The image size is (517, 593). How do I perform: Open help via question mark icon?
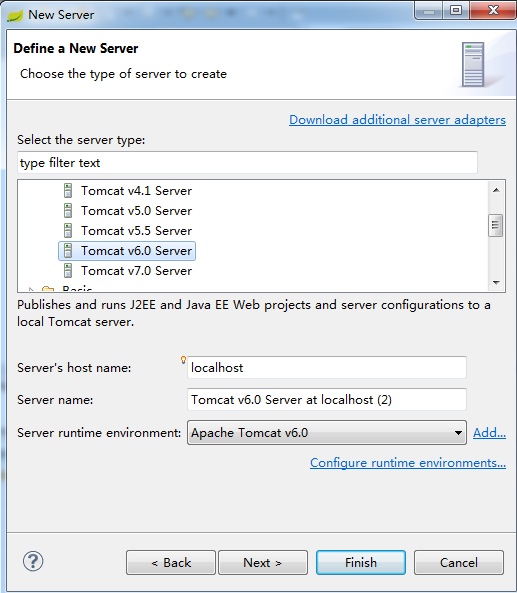point(33,561)
